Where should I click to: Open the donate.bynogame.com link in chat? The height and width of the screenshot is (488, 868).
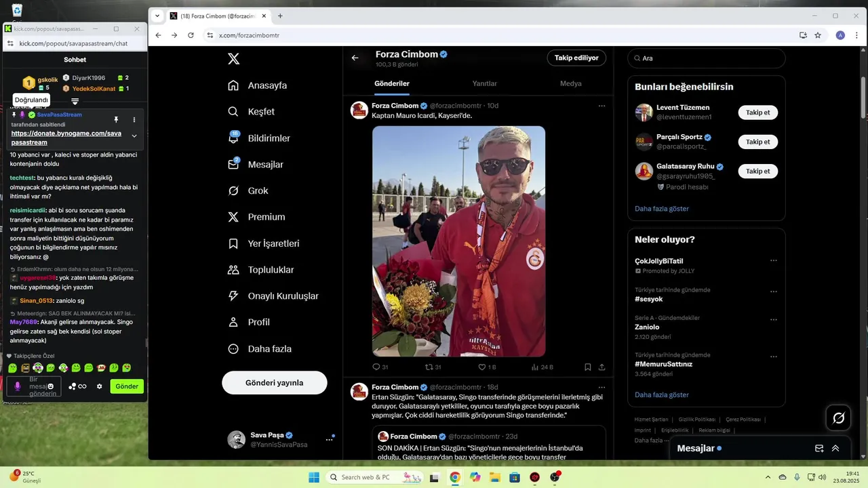tap(66, 138)
